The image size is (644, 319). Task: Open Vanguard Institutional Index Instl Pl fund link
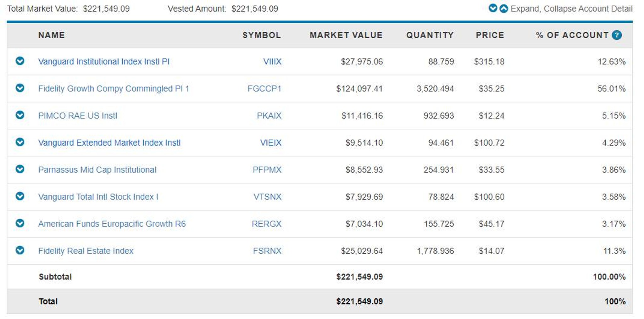point(104,61)
